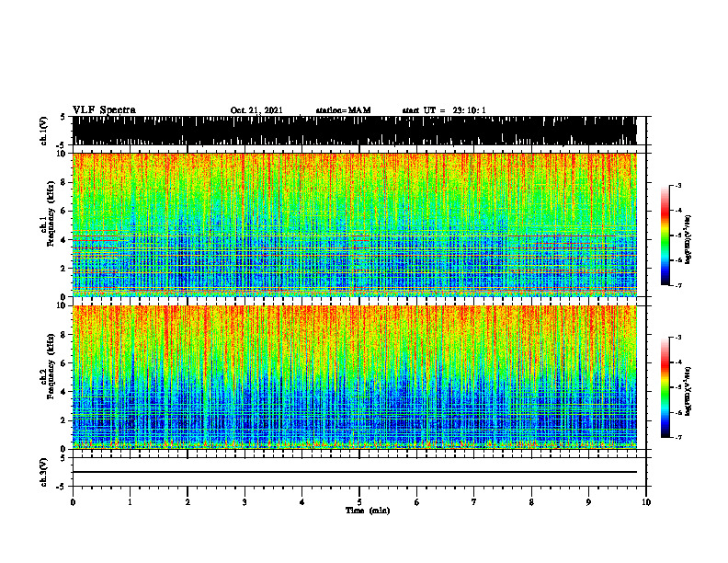Click the "5" tick on the ch.3(V) axis
This screenshot has height=563, width=728.
tap(63, 458)
